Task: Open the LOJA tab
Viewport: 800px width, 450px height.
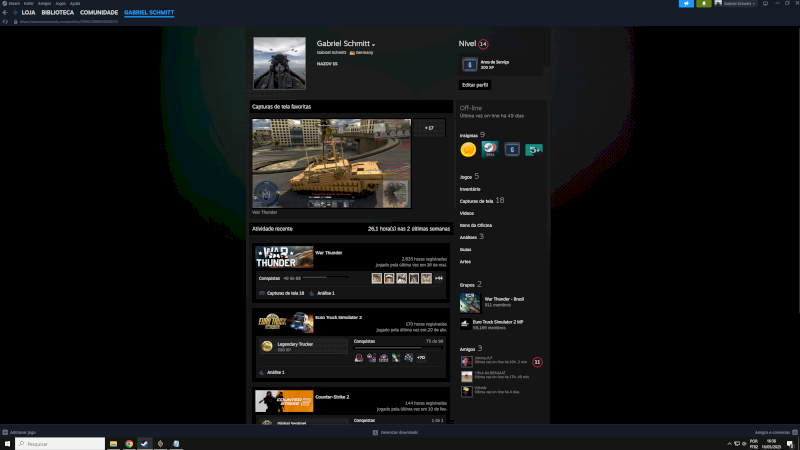Action: click(x=28, y=13)
